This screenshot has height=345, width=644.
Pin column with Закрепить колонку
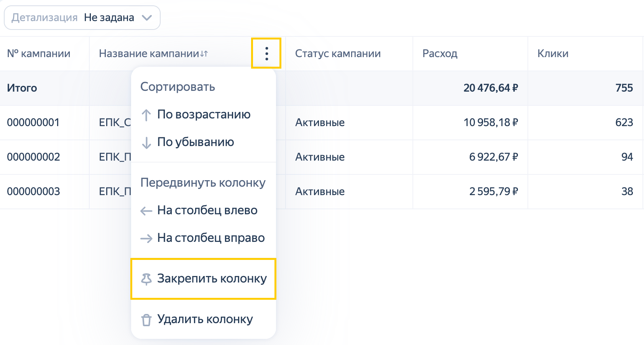(x=204, y=279)
